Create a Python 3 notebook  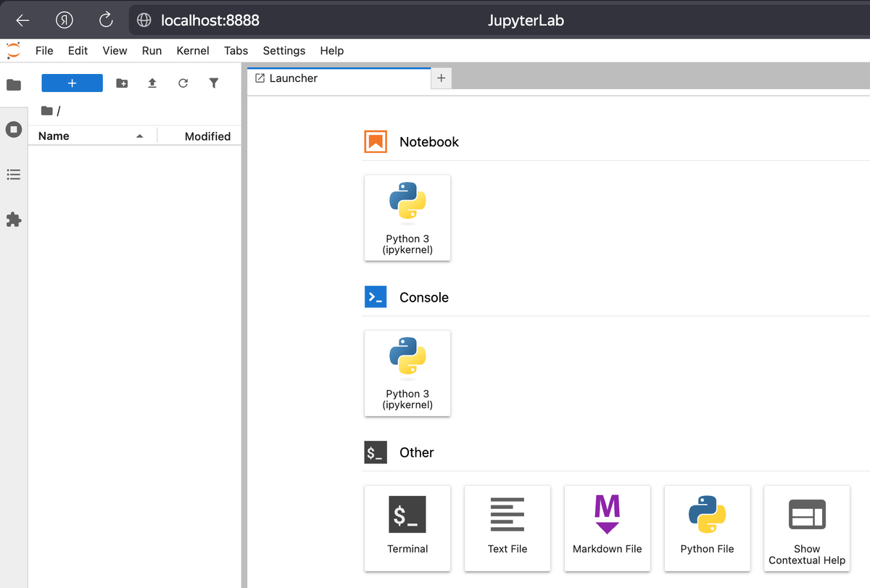coord(407,218)
